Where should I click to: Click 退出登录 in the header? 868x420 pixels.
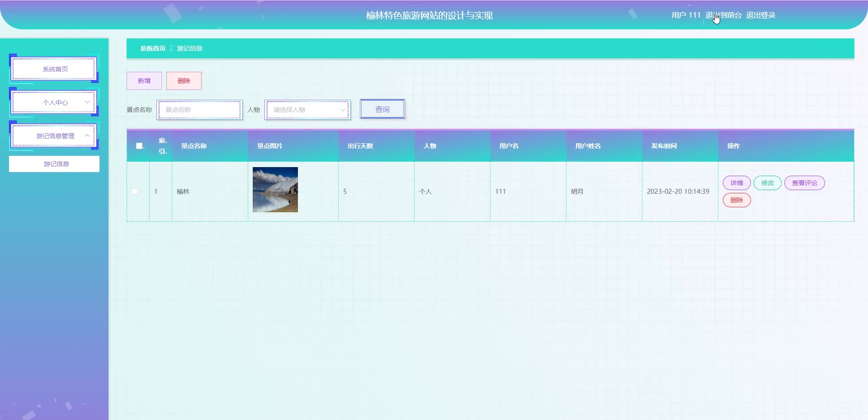[760, 15]
